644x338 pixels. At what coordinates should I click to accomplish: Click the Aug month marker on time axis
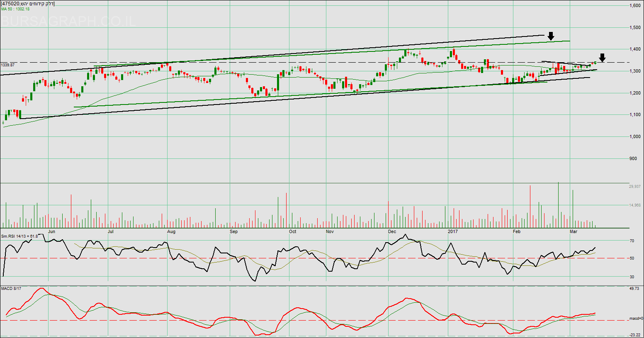[171, 231]
